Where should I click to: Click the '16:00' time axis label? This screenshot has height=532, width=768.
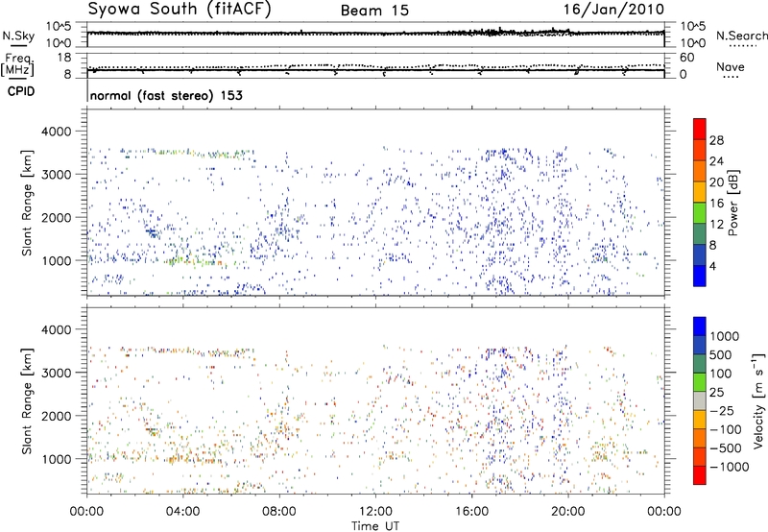click(472, 512)
